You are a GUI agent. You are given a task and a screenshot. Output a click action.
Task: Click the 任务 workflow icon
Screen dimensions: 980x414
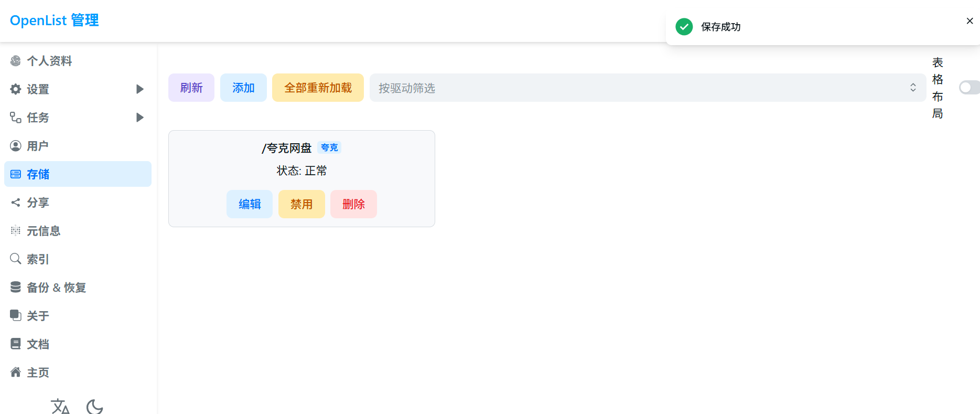pos(16,118)
